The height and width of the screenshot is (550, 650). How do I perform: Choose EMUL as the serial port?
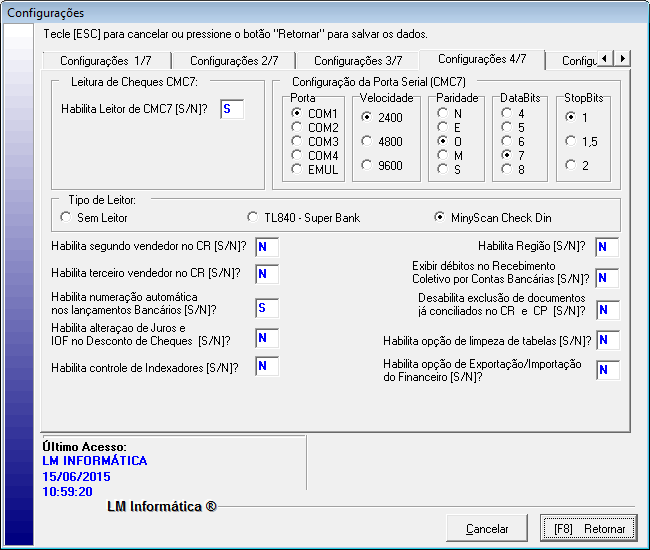click(298, 170)
